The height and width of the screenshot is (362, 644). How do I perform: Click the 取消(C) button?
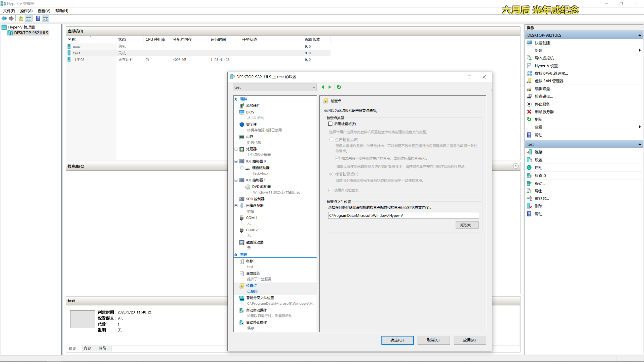point(433,340)
